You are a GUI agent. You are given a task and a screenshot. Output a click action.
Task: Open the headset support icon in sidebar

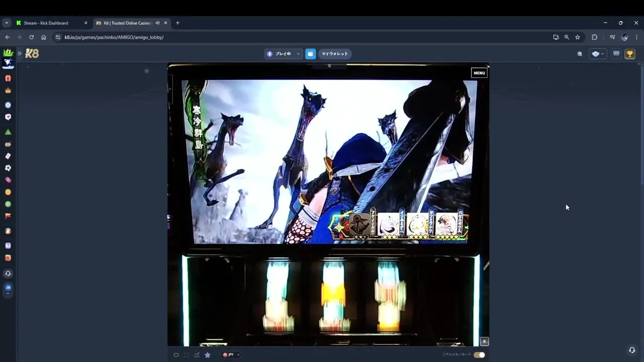coord(8,274)
